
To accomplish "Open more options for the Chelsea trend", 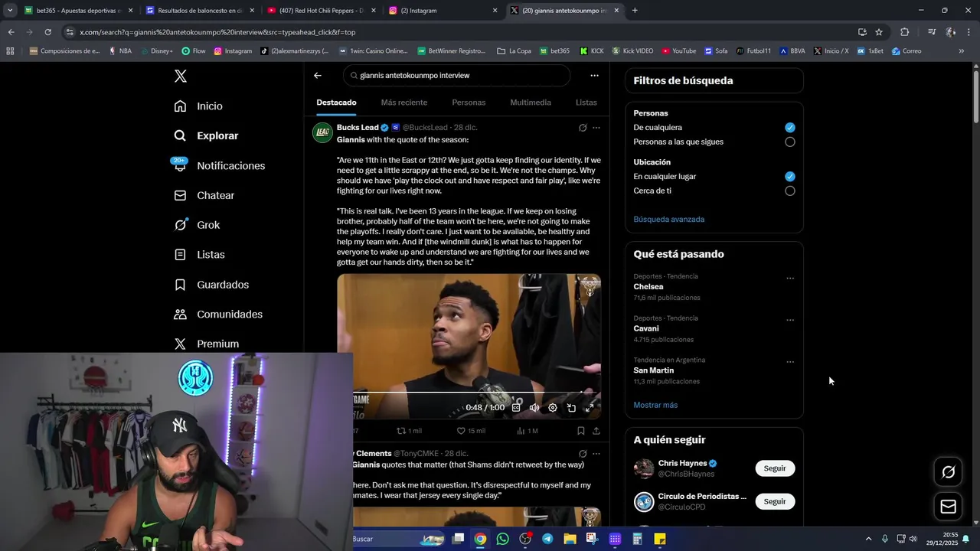I will 790,279.
